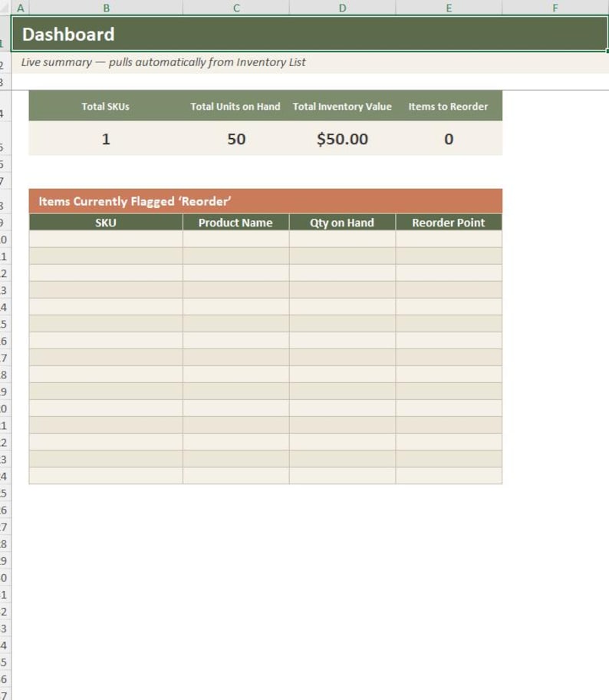Select the Product Name header cell
This screenshot has width=609, height=700.
(x=235, y=223)
